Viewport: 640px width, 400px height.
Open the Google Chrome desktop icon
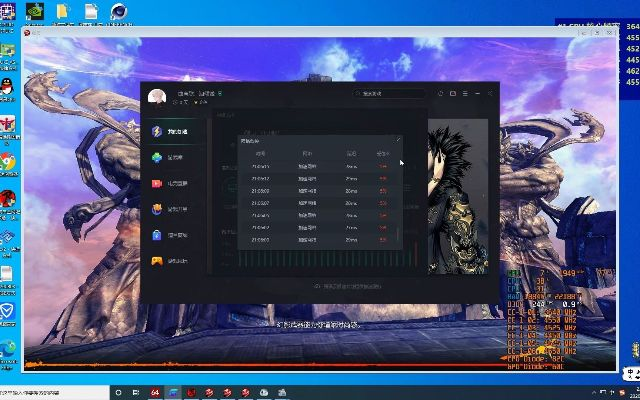pyautogui.click(x=8, y=162)
